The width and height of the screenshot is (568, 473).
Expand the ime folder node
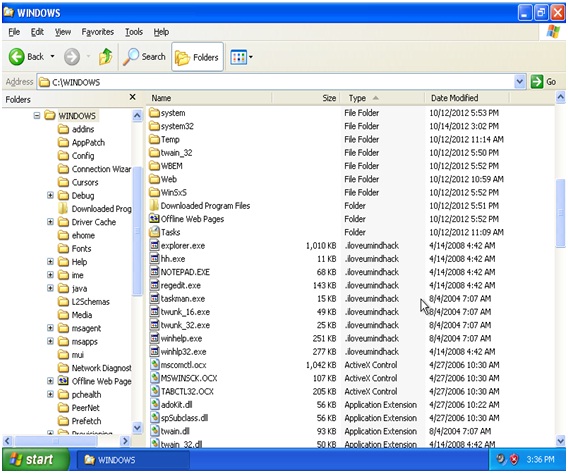coord(50,275)
